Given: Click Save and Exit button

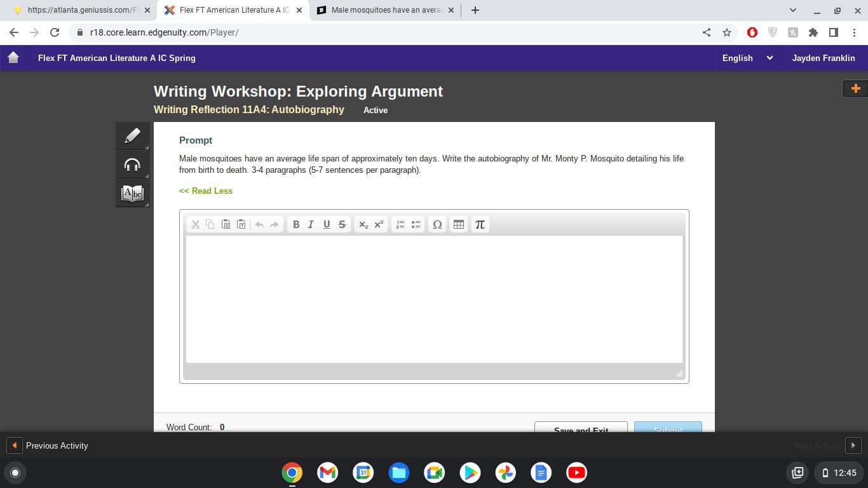Looking at the screenshot, I should (x=581, y=428).
